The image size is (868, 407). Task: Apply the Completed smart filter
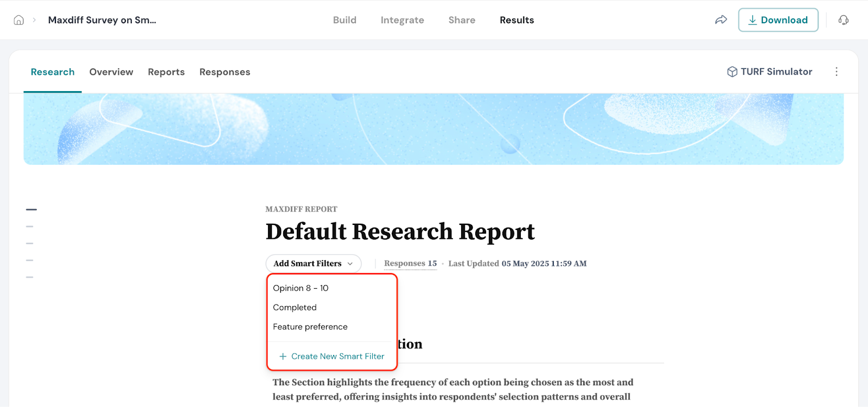pyautogui.click(x=295, y=307)
